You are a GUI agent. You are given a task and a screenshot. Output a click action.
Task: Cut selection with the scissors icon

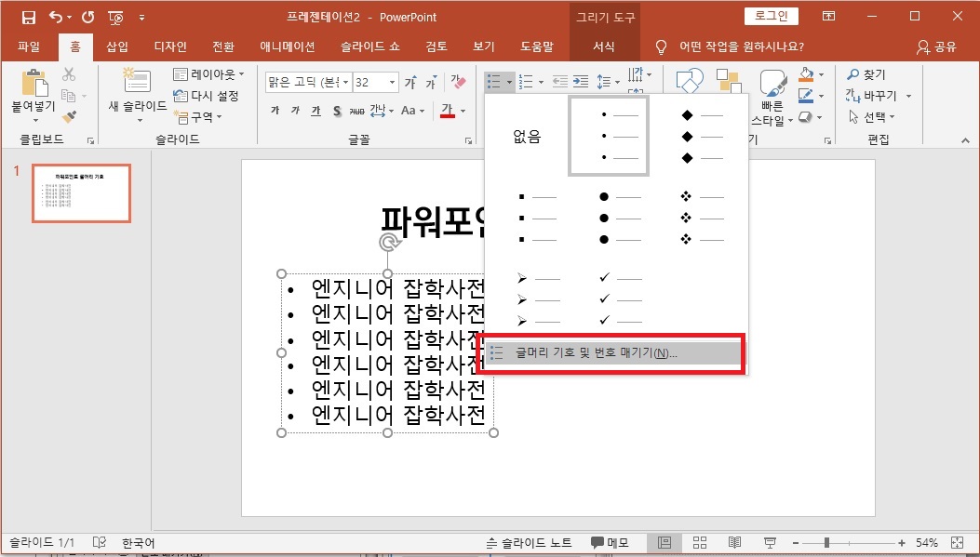point(69,74)
